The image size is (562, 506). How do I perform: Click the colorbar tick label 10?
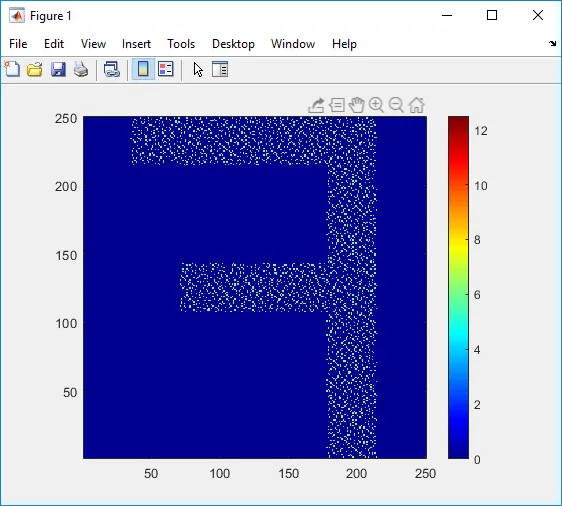pos(481,186)
